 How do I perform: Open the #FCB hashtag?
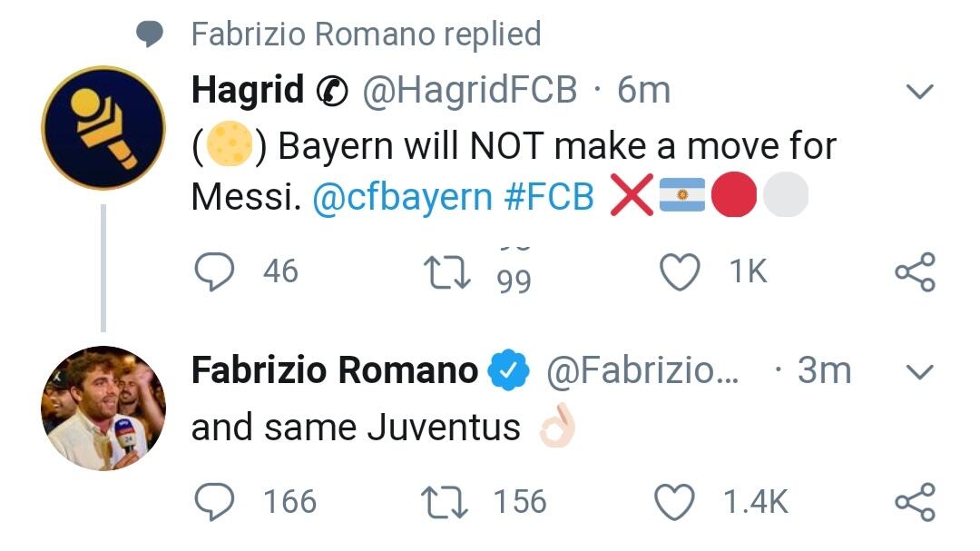point(549,198)
